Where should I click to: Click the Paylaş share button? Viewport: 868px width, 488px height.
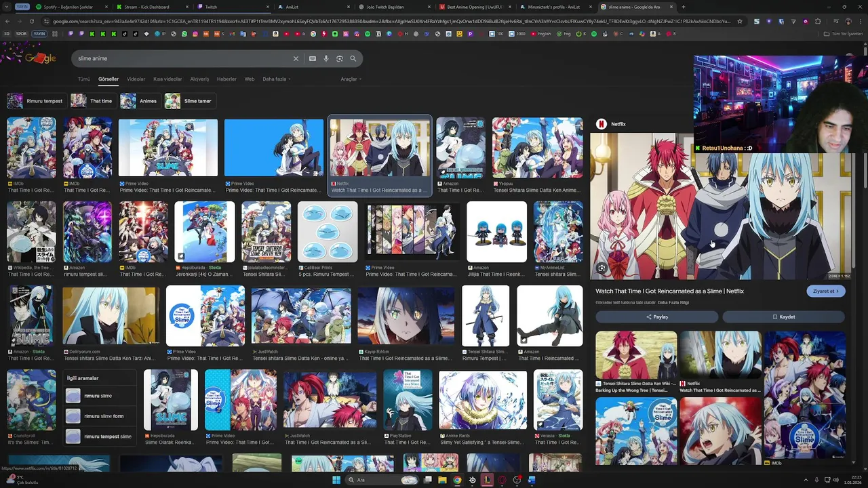tap(656, 317)
